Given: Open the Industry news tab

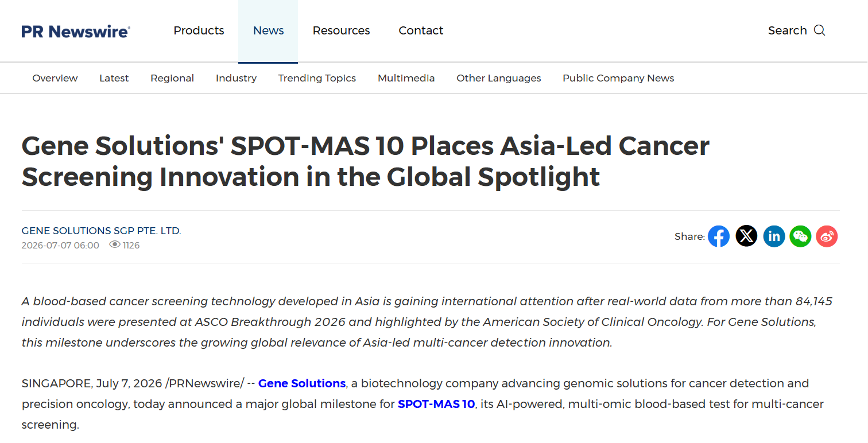Looking at the screenshot, I should (236, 78).
